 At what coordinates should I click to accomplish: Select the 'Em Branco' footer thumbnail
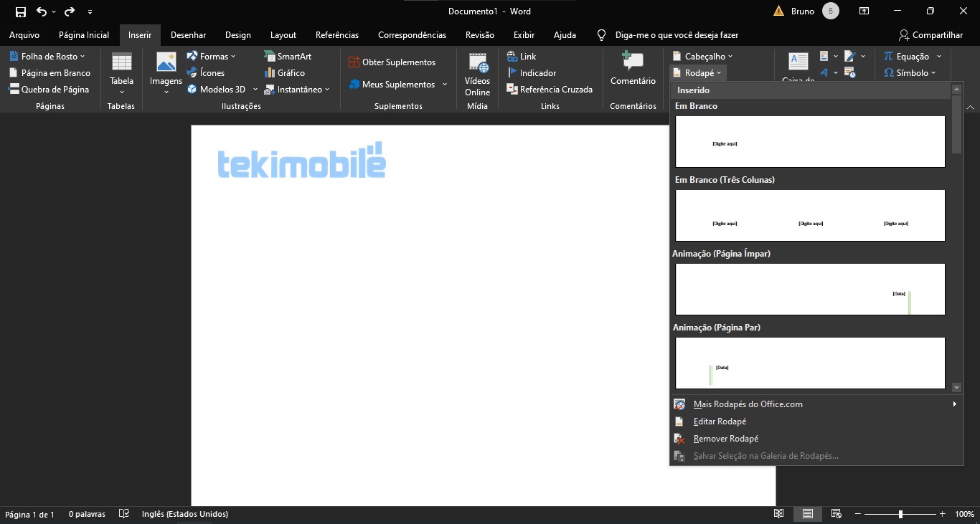(810, 141)
